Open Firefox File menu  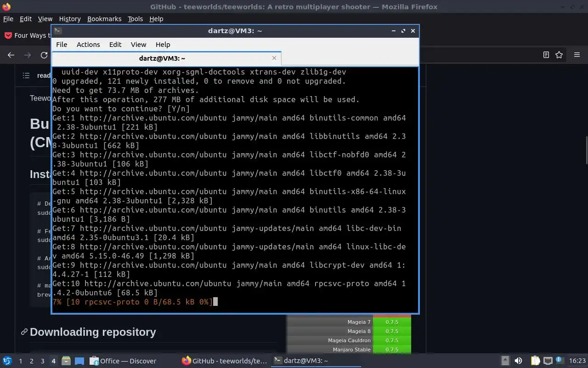coord(8,19)
